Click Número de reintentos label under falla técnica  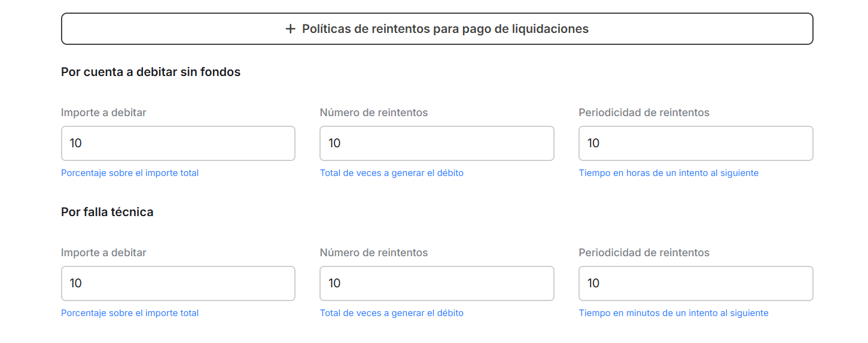(374, 253)
